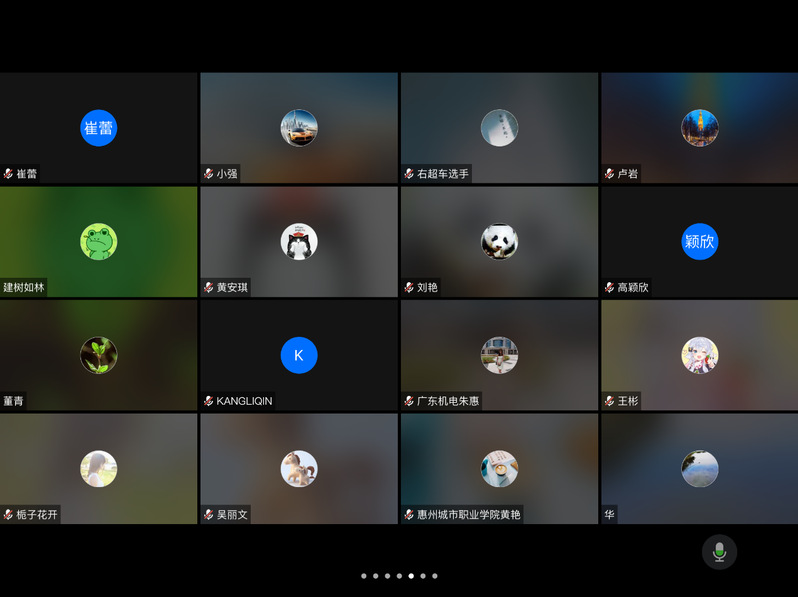The width and height of the screenshot is (798, 597).
Task: Go to the first page dot
Action: [x=363, y=576]
